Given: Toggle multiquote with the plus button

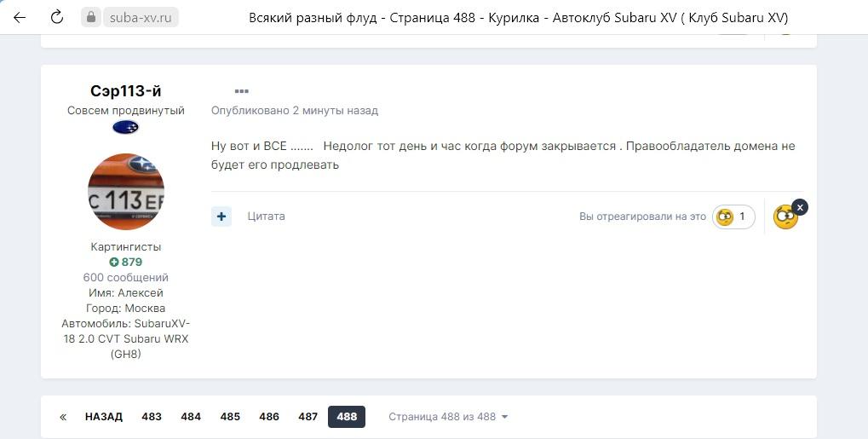Looking at the screenshot, I should coord(221,217).
